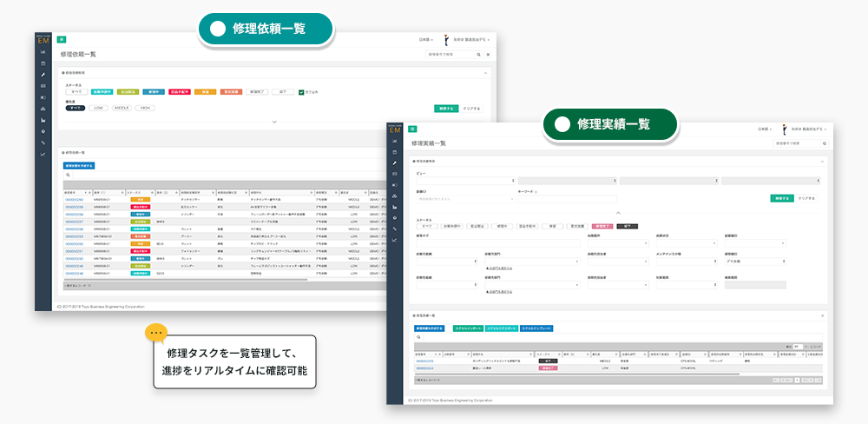The image size is (868, 424).
Task: Collapse the 修理依頼検索 panel with its header caret
Action: (x=485, y=73)
